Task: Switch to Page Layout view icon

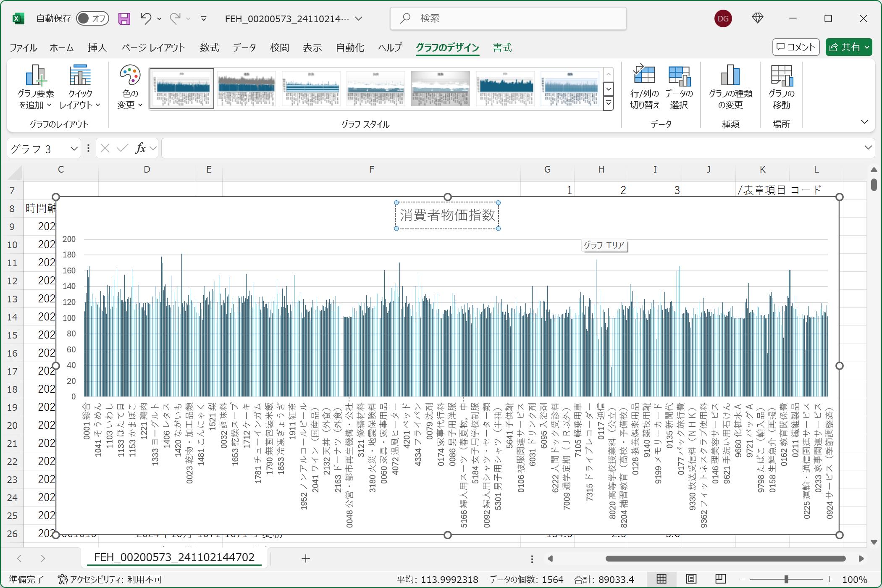Action: click(691, 580)
